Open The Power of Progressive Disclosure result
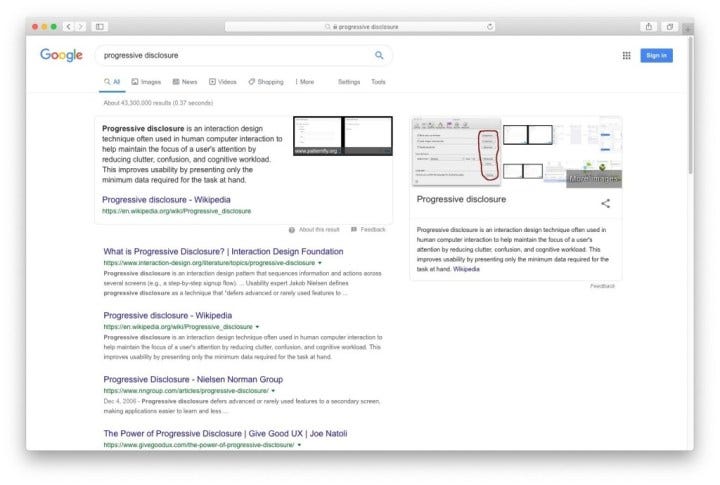The width and height of the screenshot is (720, 485). coord(225,434)
